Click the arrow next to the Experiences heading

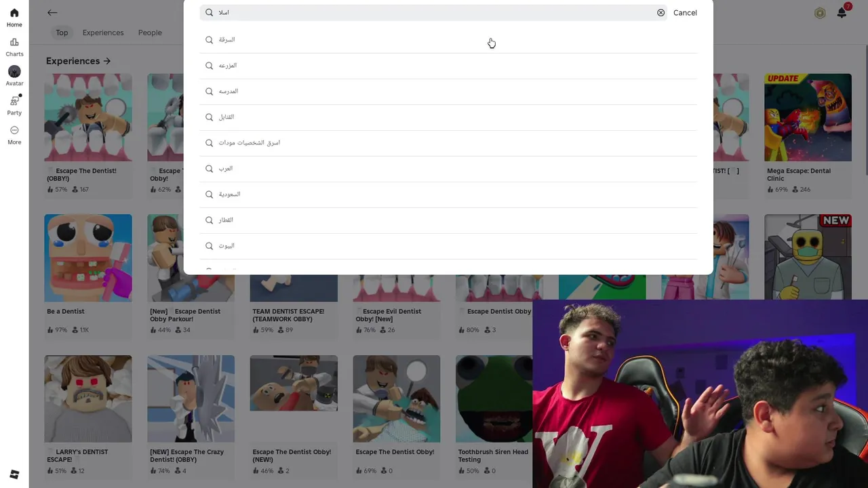(x=106, y=61)
